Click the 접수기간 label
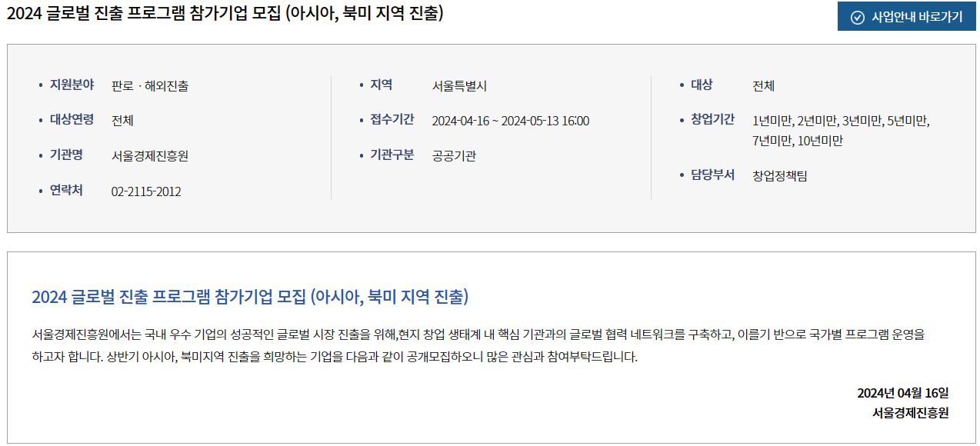This screenshot has height=446, width=980. point(392,119)
